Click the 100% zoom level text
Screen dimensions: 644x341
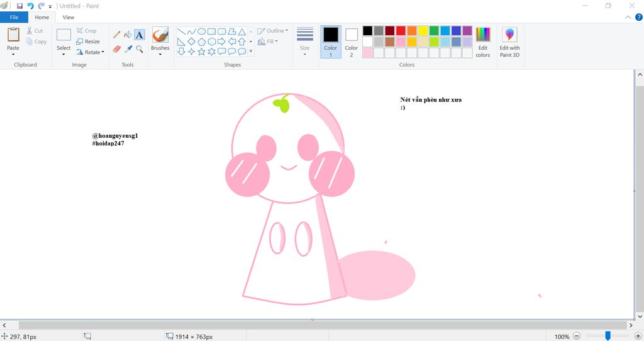(x=562, y=337)
